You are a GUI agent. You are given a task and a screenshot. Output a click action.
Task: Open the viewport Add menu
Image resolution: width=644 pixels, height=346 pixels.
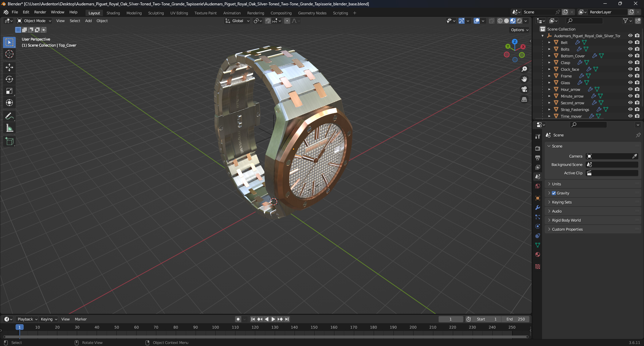point(88,21)
